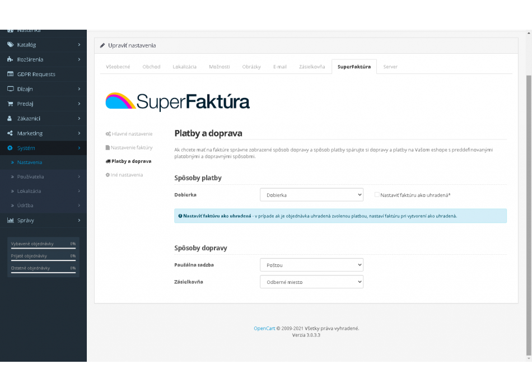
Task: Click the double-arrow icon beside Nastavenia
Action: pyautogui.click(x=12, y=162)
